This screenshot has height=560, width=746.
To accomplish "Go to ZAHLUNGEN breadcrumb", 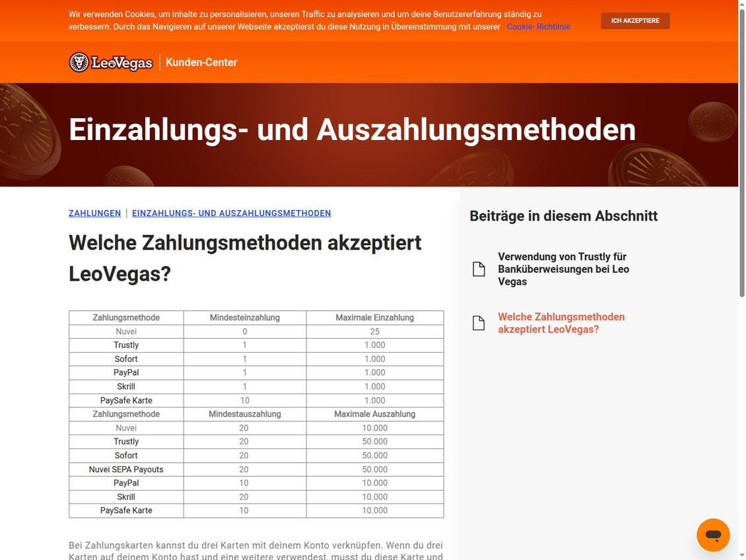I will 94,213.
